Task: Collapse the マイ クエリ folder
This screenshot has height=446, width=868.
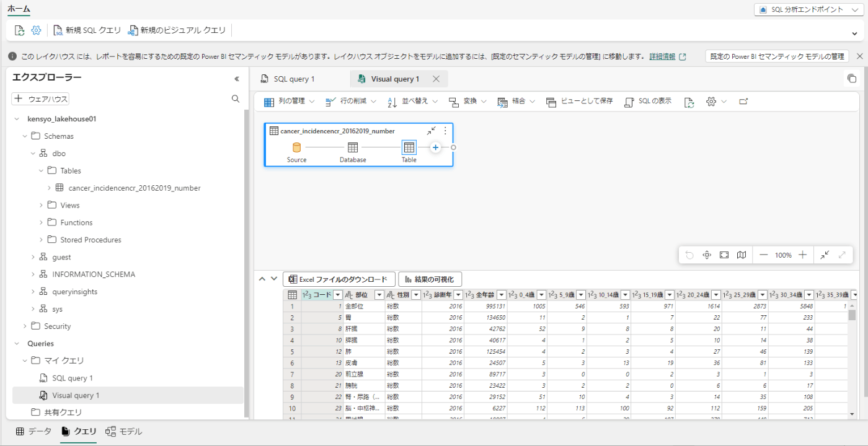Action: (25, 361)
